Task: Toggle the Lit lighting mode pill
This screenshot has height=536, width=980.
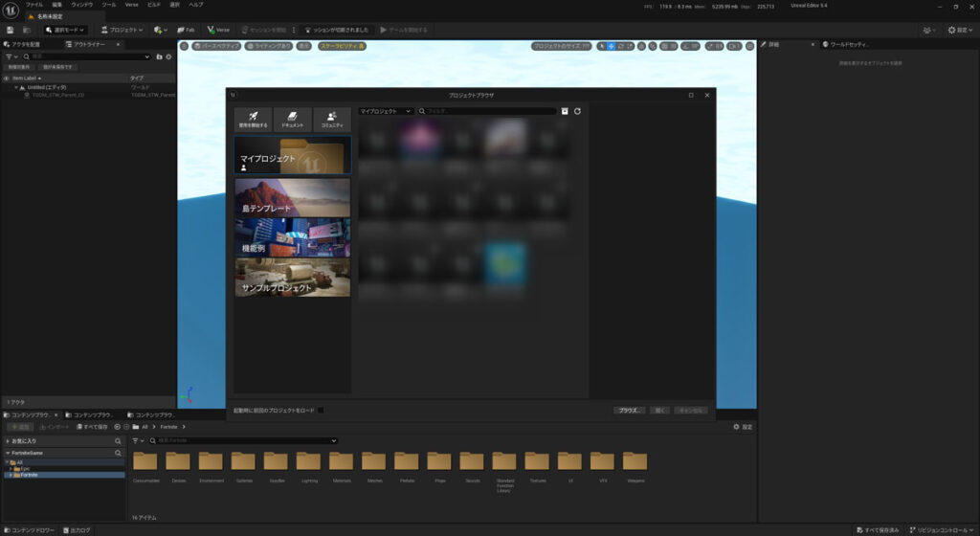Action: point(269,46)
